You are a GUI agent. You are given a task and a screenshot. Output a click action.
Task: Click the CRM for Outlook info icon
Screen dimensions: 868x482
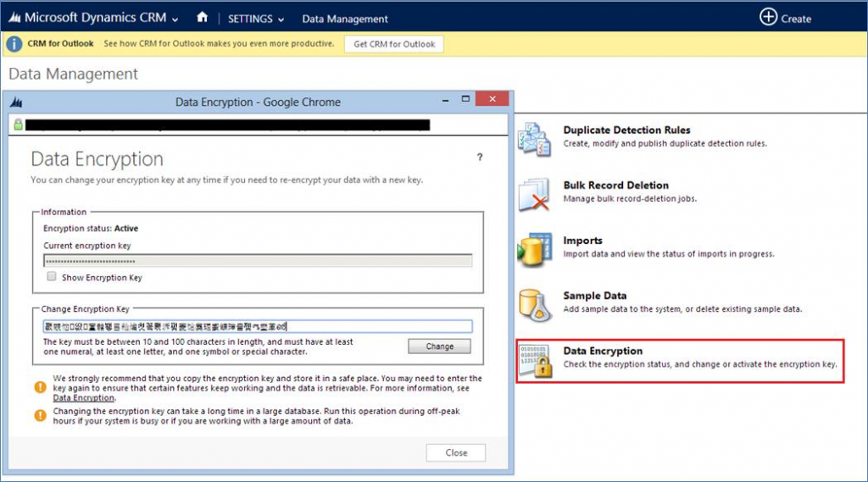tap(14, 44)
